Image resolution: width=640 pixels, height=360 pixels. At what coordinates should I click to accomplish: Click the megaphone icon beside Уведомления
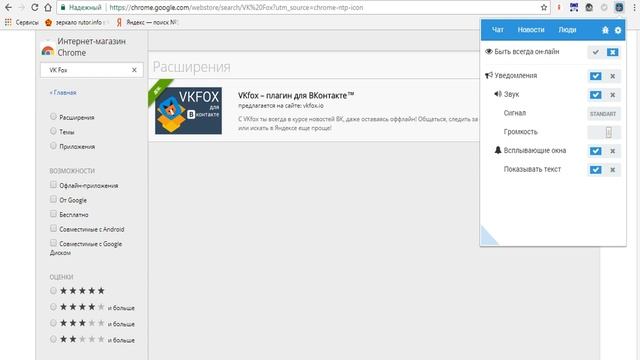point(489,76)
